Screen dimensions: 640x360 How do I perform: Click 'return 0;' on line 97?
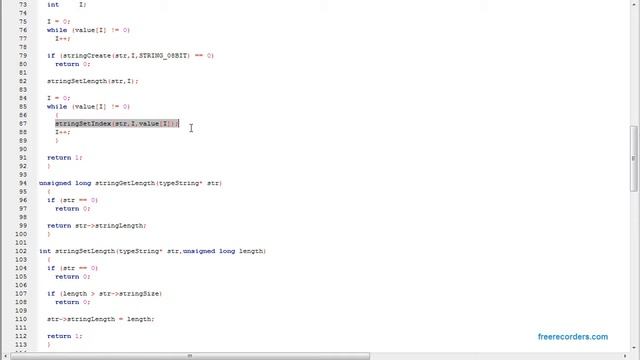73,209
